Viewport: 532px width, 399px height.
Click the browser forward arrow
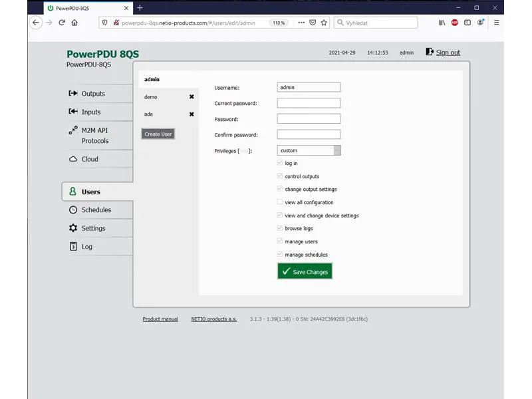[49, 23]
